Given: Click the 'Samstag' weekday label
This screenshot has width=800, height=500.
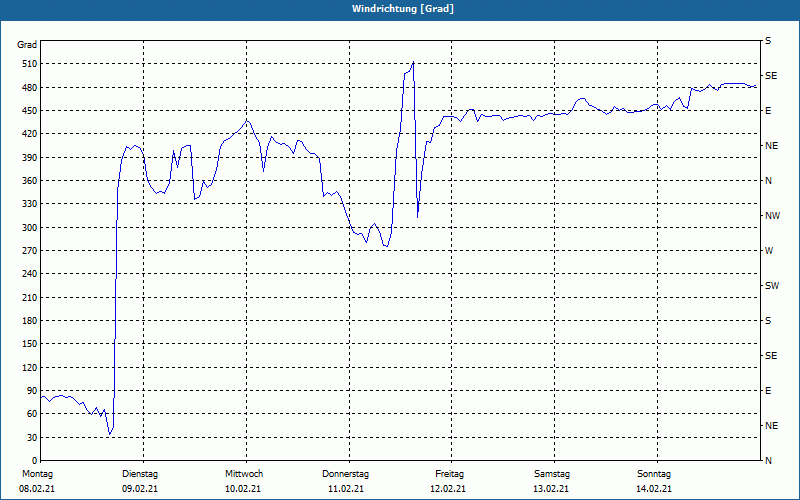Looking at the screenshot, I should click(552, 474).
